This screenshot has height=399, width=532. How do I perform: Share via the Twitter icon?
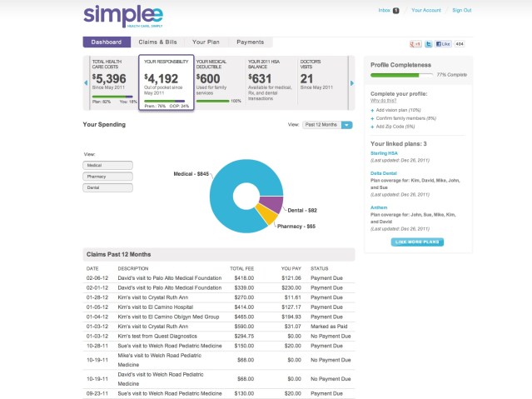click(429, 44)
